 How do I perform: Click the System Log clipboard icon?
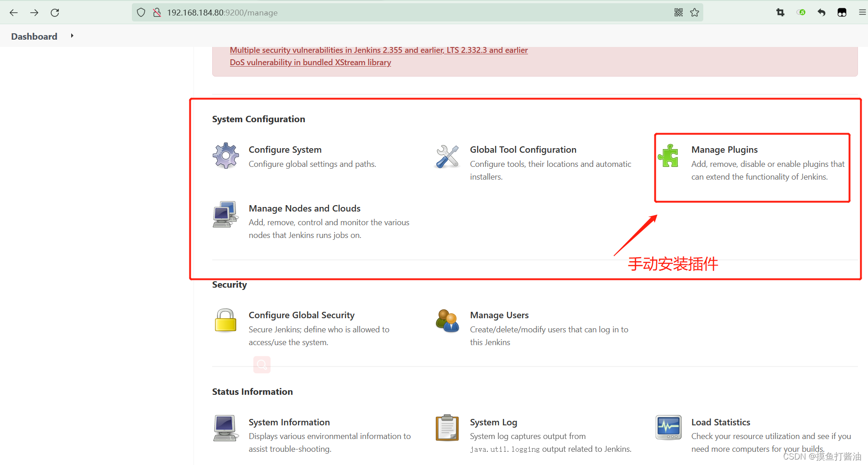click(x=447, y=428)
